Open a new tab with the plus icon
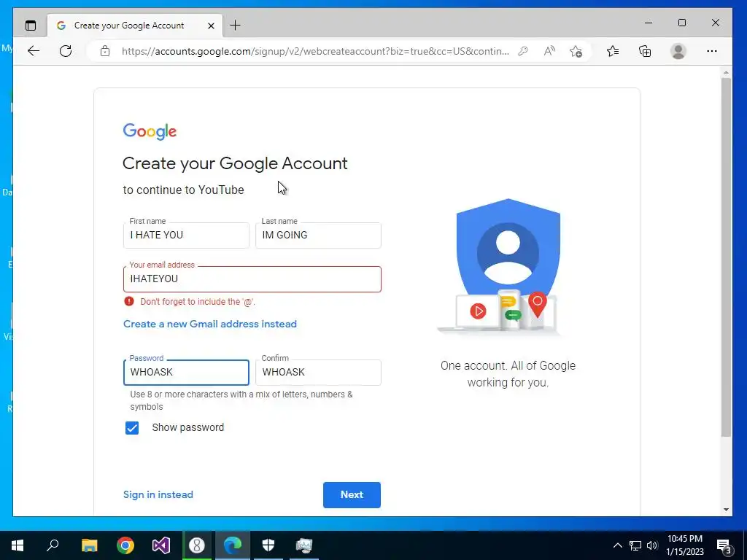Viewport: 747px width, 560px height. pos(236,26)
